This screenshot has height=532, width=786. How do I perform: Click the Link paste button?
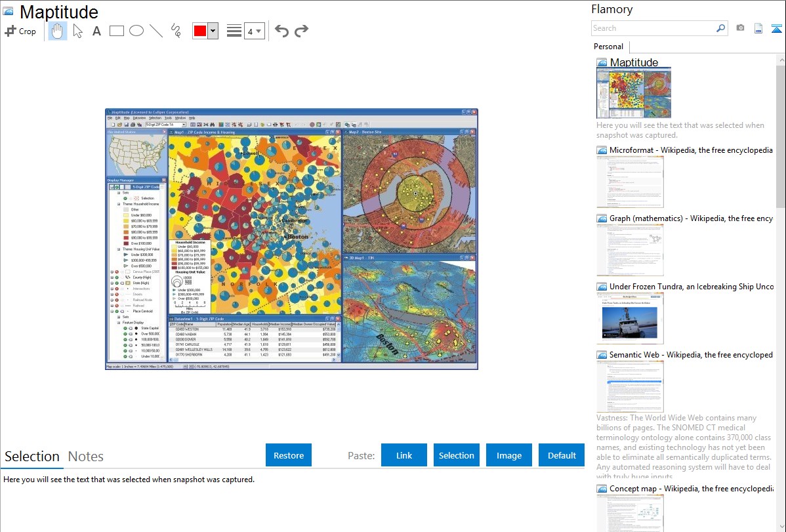click(x=404, y=455)
